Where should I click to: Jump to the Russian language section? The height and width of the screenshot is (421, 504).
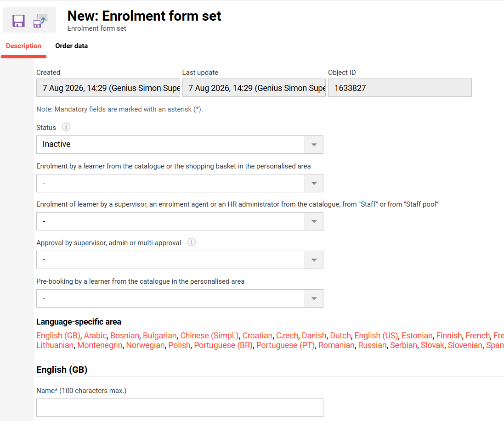[372, 345]
